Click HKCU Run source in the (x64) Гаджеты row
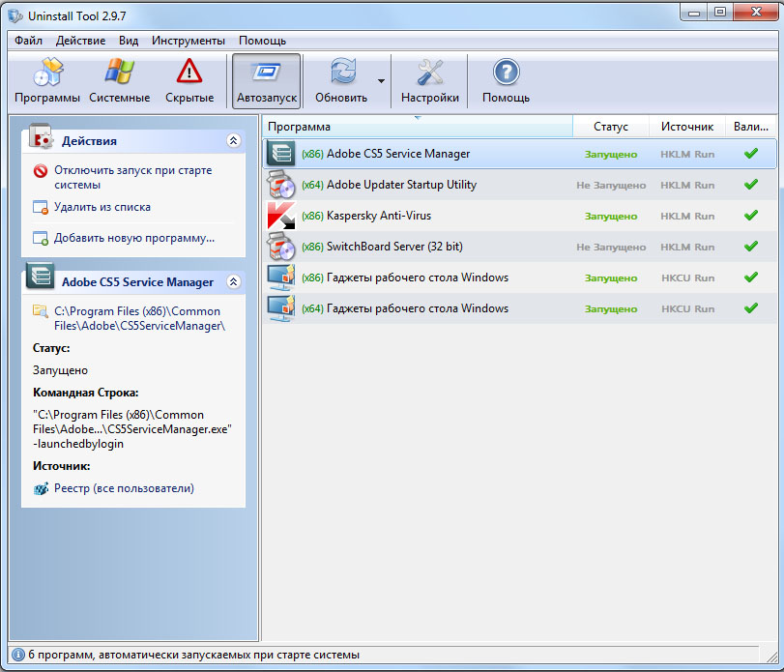784x672 pixels. click(x=687, y=309)
